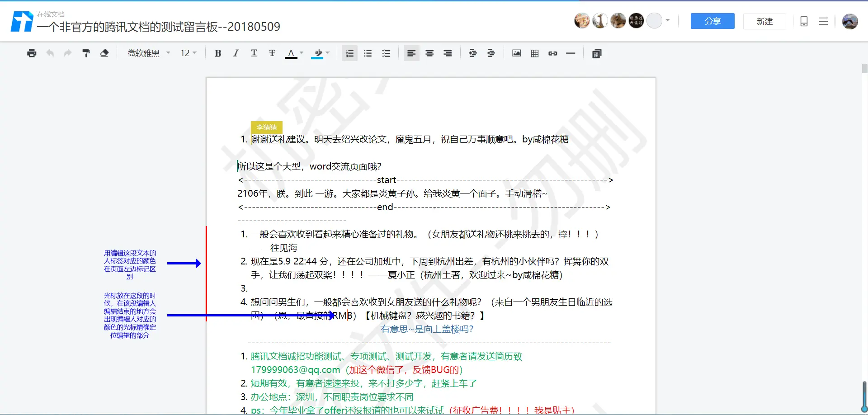Click the email 179999063@qq.com text
The image size is (868, 415).
pyautogui.click(x=295, y=370)
